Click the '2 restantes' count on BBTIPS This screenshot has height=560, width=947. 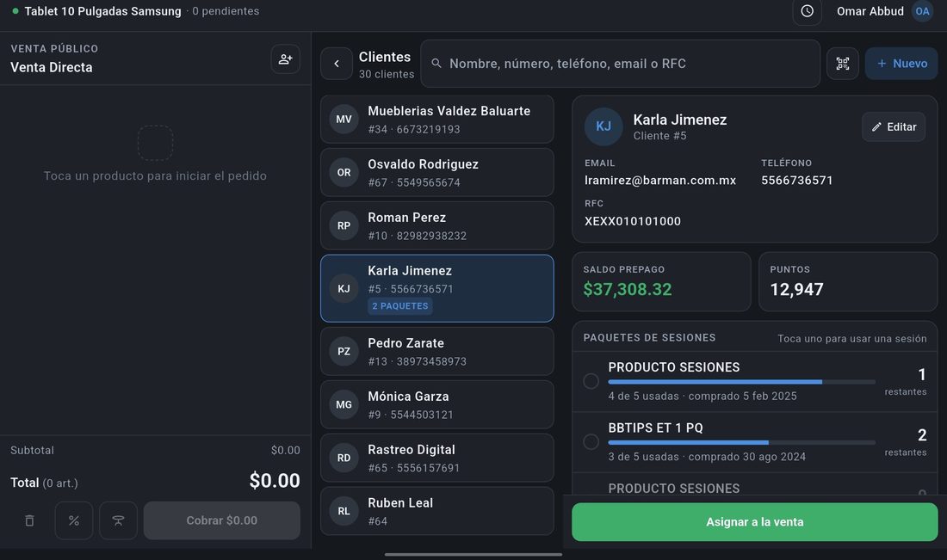click(906, 442)
